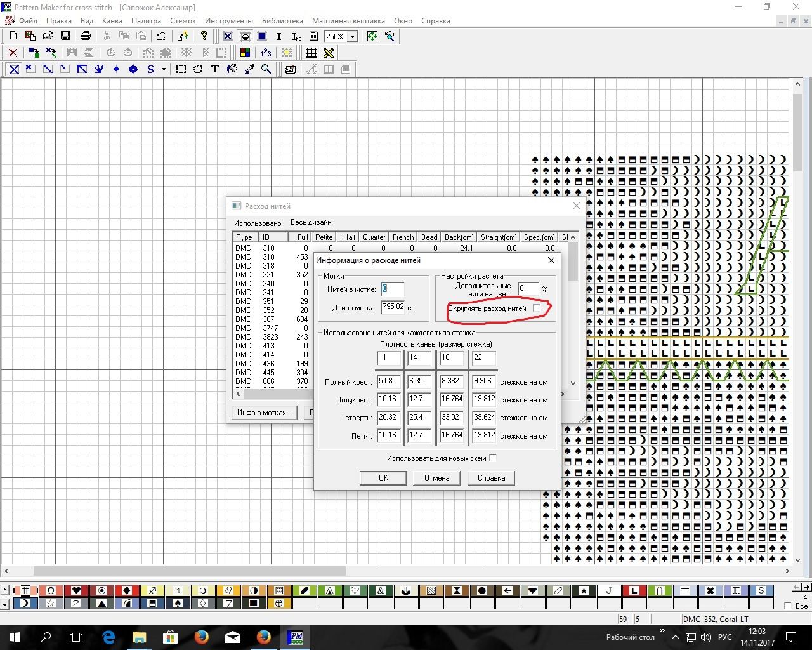The image size is (812, 650).
Task: Open the 250% zoom dropdown
Action: click(353, 37)
